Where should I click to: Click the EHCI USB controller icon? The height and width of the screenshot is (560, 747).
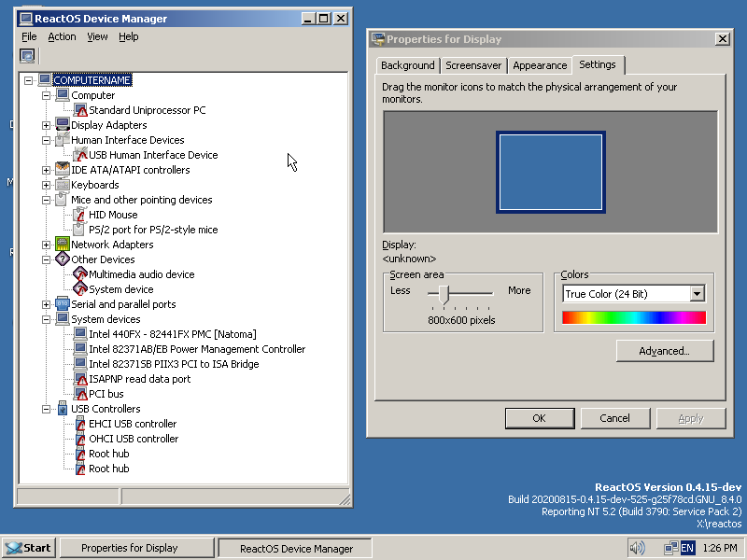coord(80,424)
